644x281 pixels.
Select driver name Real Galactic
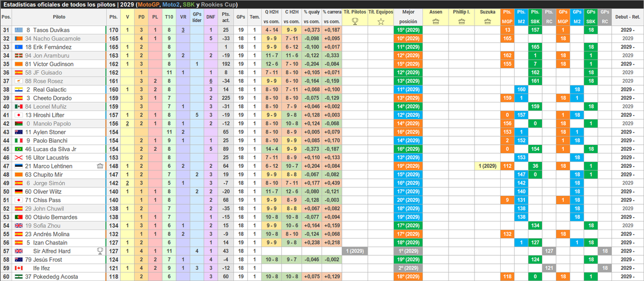tap(50, 90)
